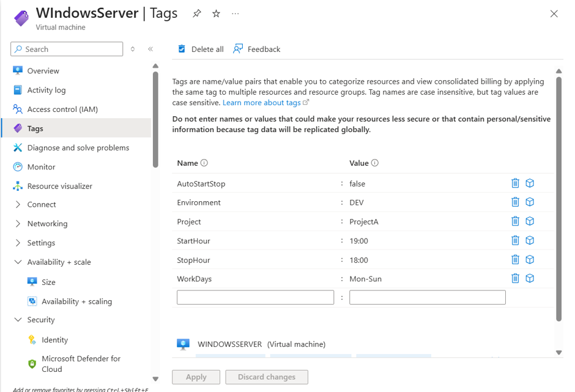Screen dimensions: 575x392
Task: Pin the WindowsServer Tags page
Action: pyautogui.click(x=197, y=14)
